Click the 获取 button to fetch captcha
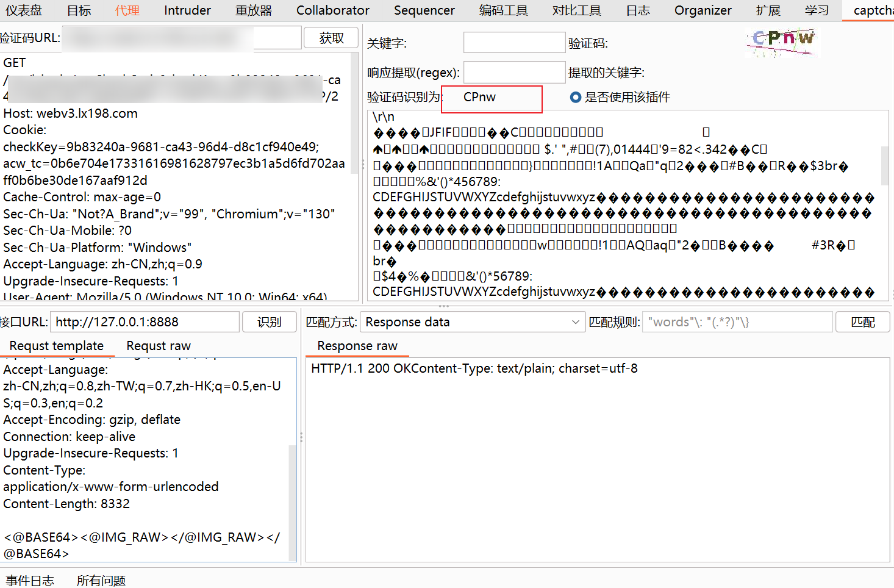 (x=331, y=37)
